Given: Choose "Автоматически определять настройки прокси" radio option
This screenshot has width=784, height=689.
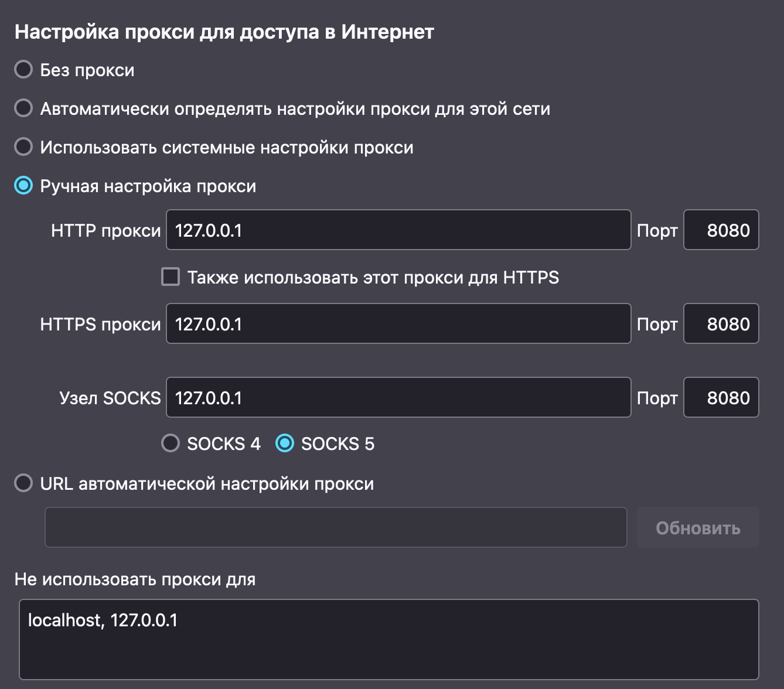Looking at the screenshot, I should click(23, 108).
